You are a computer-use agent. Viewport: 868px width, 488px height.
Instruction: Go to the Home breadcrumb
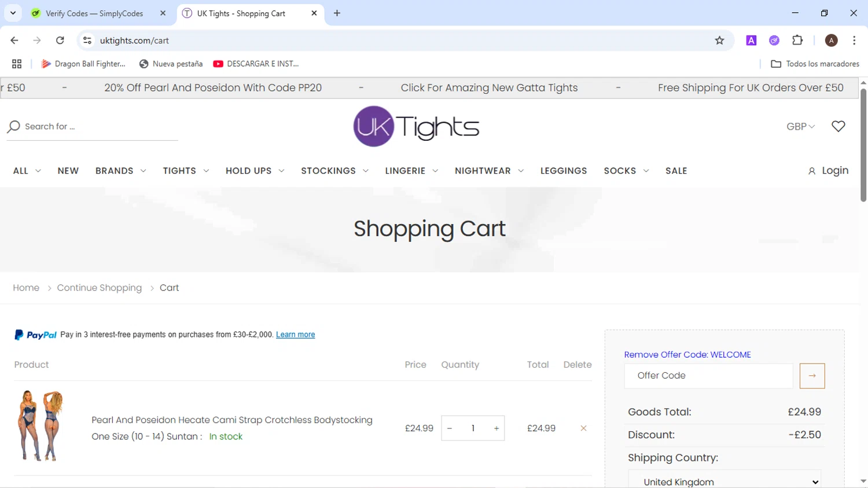click(x=26, y=288)
